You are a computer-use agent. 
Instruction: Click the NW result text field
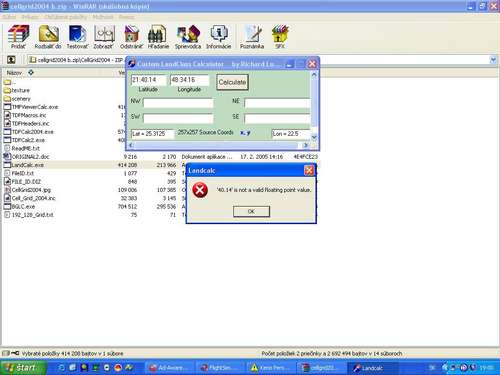point(178,103)
